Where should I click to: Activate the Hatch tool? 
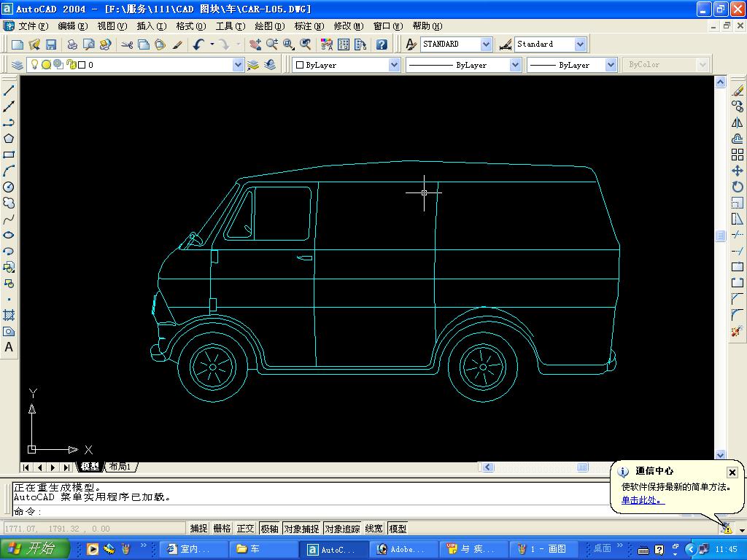point(9,315)
